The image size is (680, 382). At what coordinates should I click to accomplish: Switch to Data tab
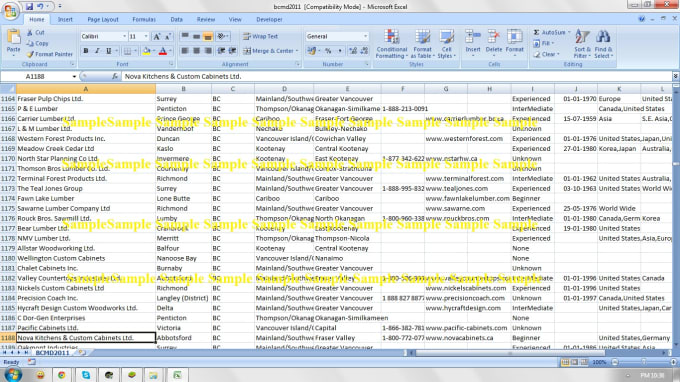pyautogui.click(x=177, y=20)
